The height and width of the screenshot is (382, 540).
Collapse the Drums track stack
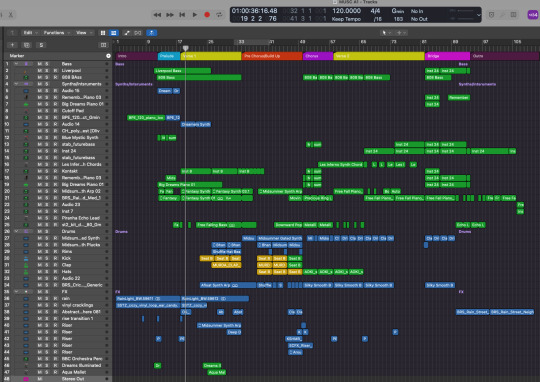(16, 231)
